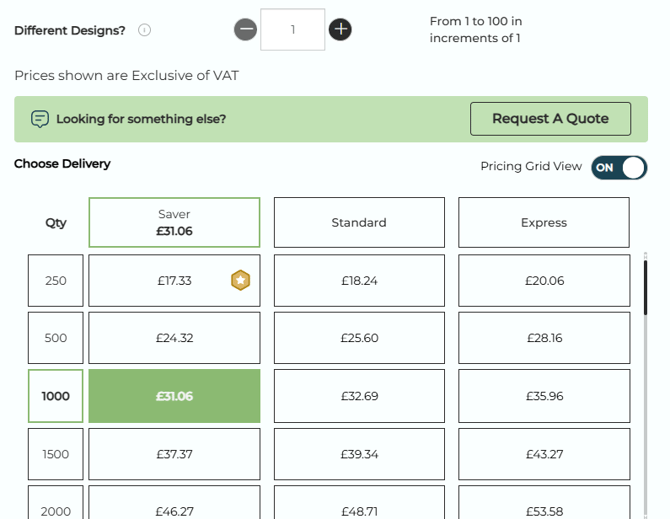The width and height of the screenshot is (670, 519).
Task: Toggle the Pricing Grid View switch off
Action: [619, 167]
